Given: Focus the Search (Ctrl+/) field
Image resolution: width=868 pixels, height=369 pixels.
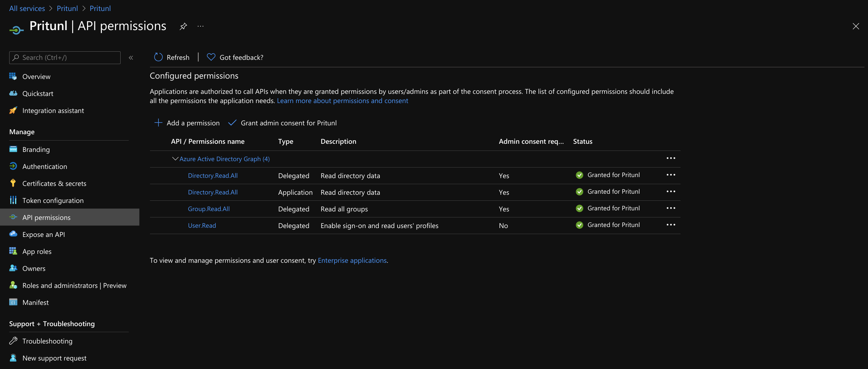Looking at the screenshot, I should click(x=65, y=57).
